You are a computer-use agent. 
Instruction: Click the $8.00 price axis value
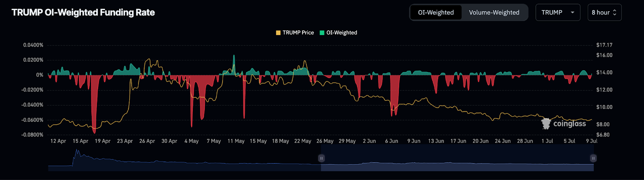[x=603, y=124]
